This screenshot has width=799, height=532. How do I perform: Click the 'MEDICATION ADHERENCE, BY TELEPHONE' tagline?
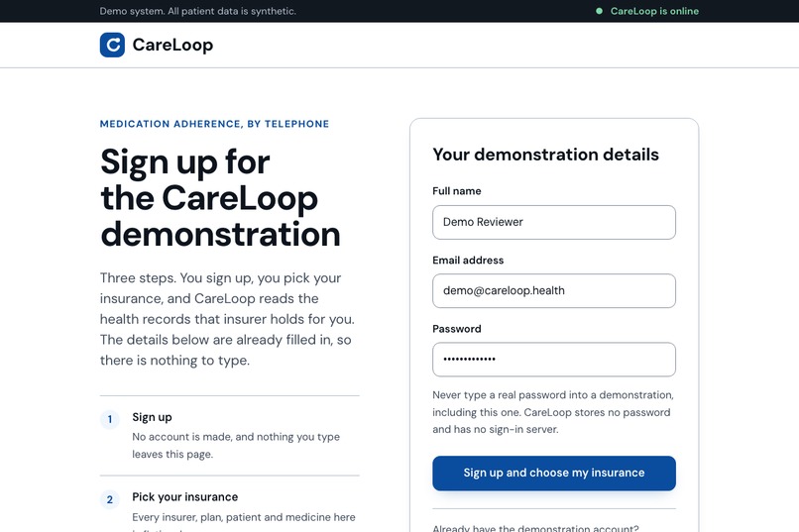[x=214, y=124]
